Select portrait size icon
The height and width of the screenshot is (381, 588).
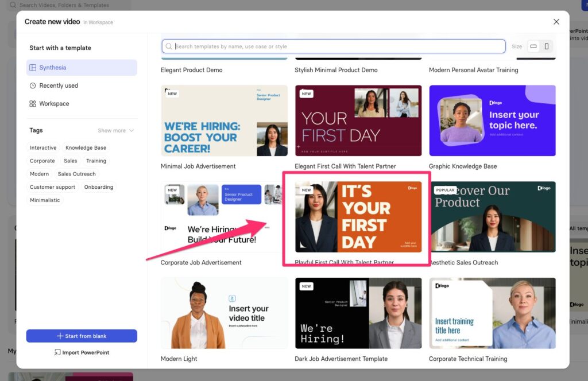(547, 46)
